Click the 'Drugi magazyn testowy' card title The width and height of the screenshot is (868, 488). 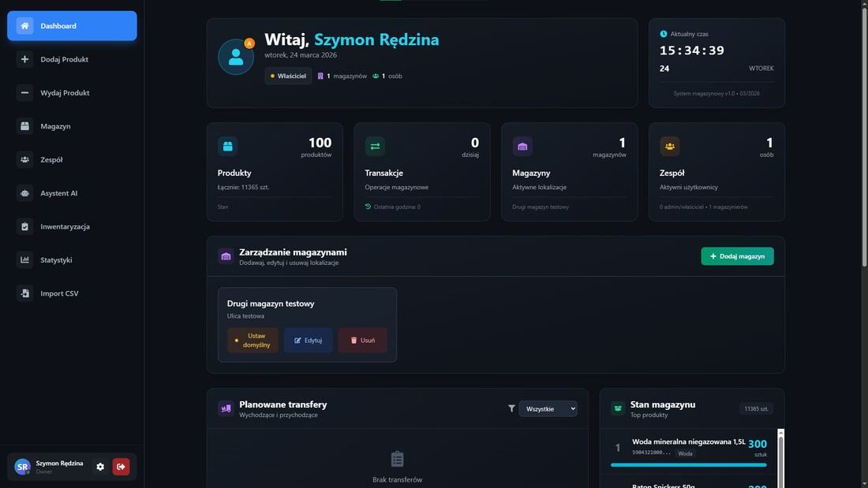tap(271, 304)
